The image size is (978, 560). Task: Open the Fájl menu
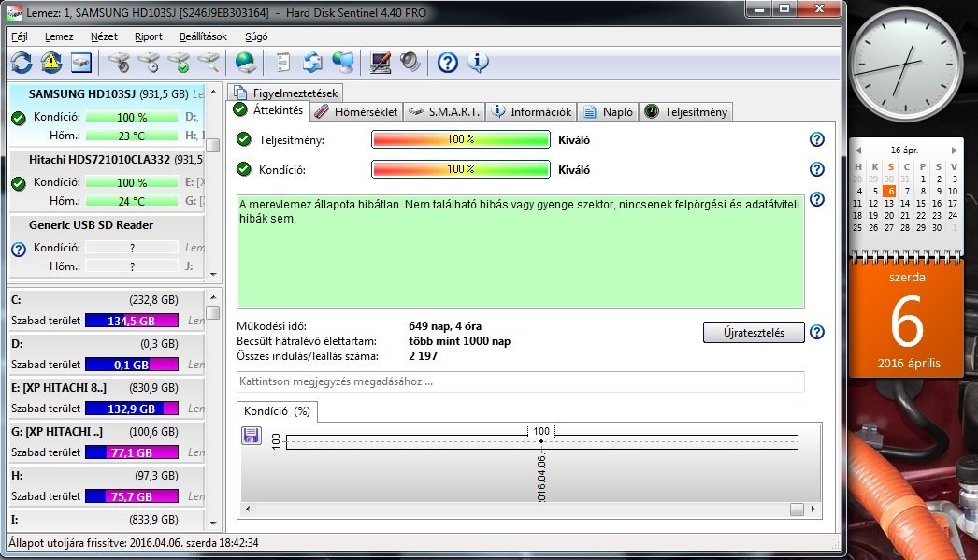click(20, 36)
